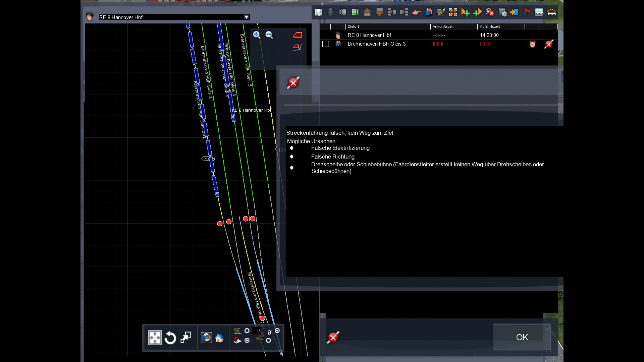
Task: Click the pointing hand toolbar icon
Action: click(x=416, y=12)
